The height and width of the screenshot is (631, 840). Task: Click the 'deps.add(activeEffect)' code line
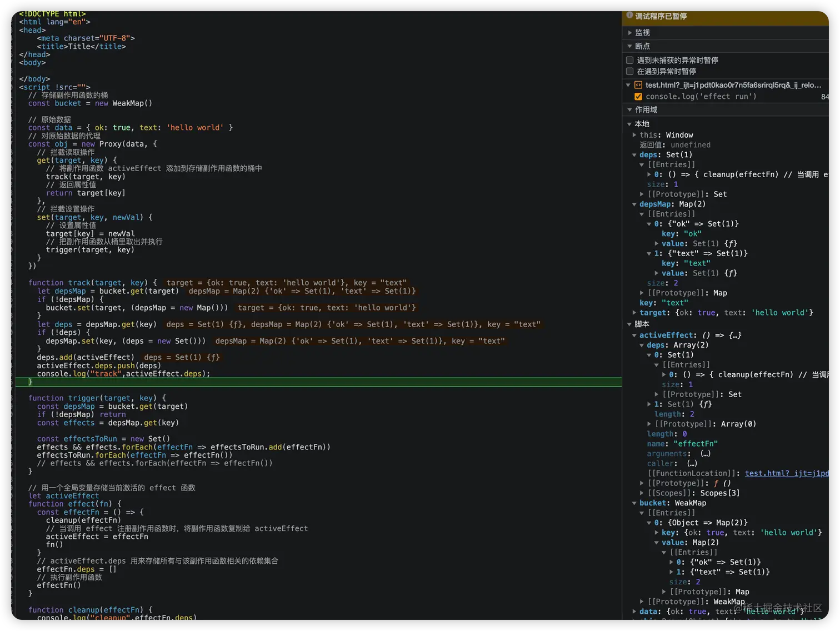click(x=86, y=357)
